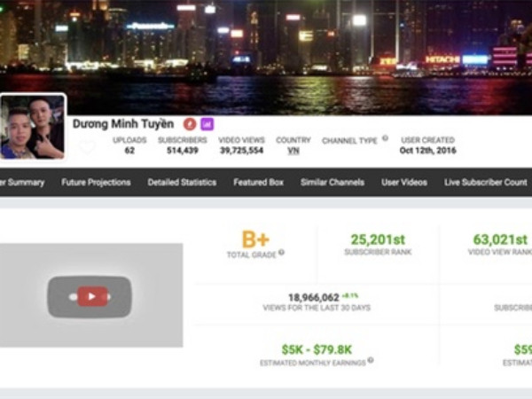Switch to Future Projections tab
Viewport: 532px width, 399px height.
click(96, 183)
